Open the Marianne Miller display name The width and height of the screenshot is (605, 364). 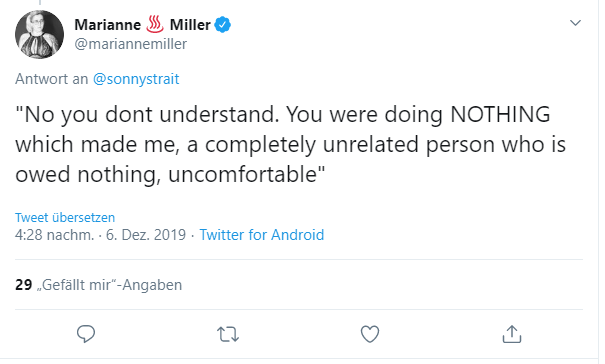(x=142, y=25)
